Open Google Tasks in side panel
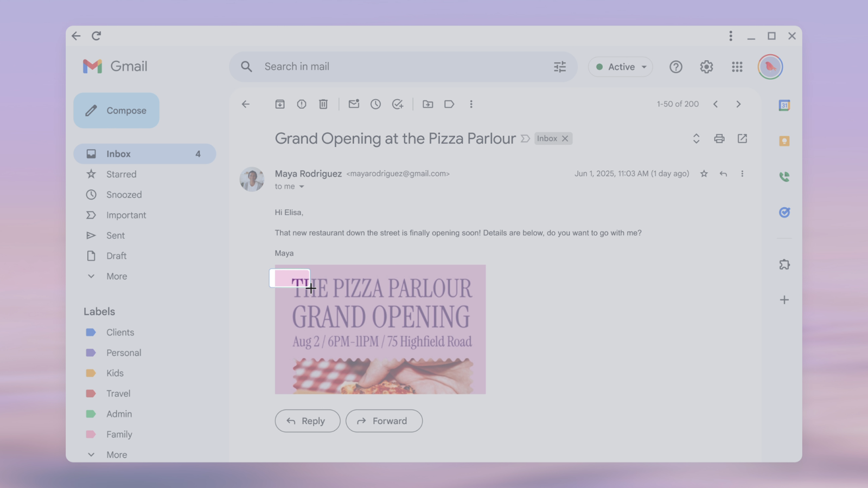Screen dimensions: 868x488 (784, 213)
